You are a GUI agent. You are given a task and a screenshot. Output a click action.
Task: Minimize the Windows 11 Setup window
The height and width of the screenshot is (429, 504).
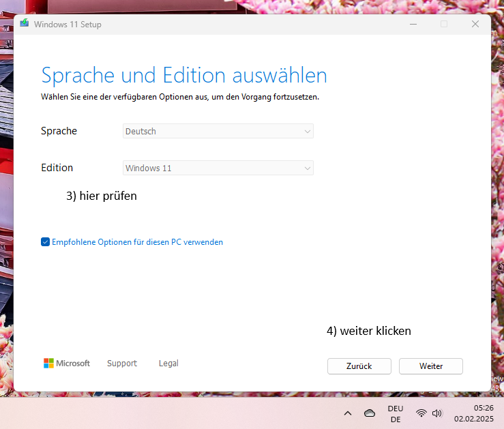point(413,24)
